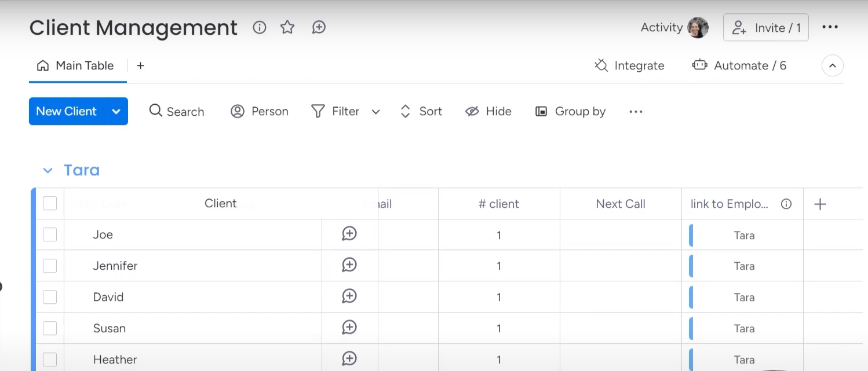The width and height of the screenshot is (868, 371).
Task: Open the Group by tool
Action: [x=570, y=111]
